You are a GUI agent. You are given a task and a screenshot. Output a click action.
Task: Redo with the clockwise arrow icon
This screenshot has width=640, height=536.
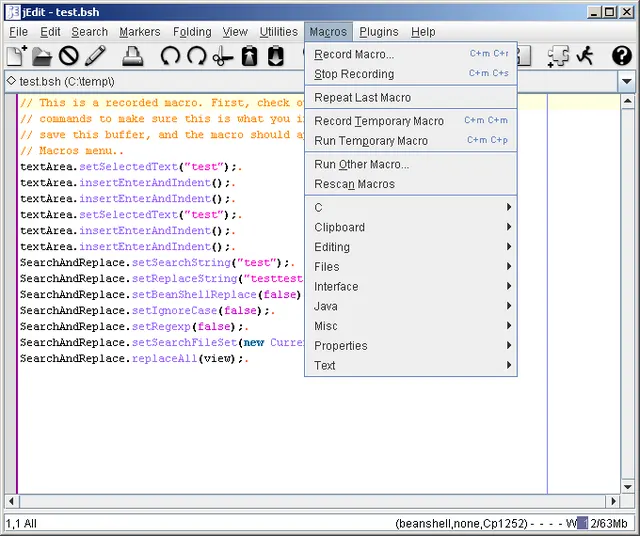(x=197, y=56)
